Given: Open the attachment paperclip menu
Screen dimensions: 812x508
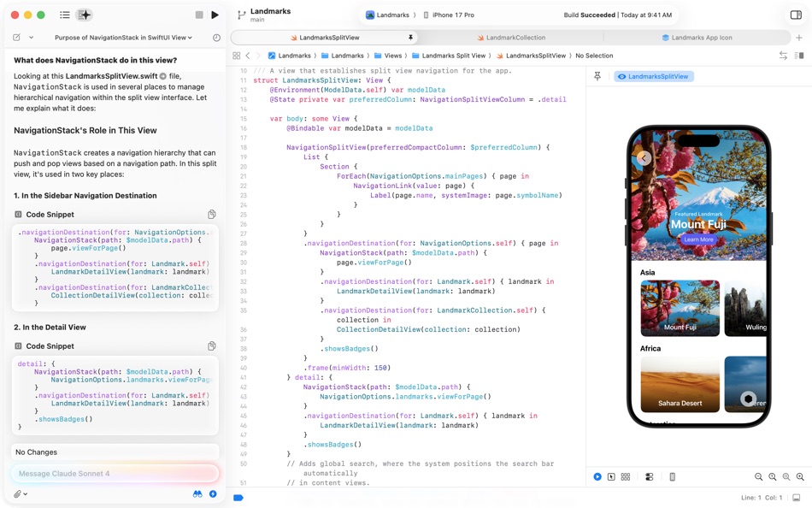Looking at the screenshot, I should (20, 494).
